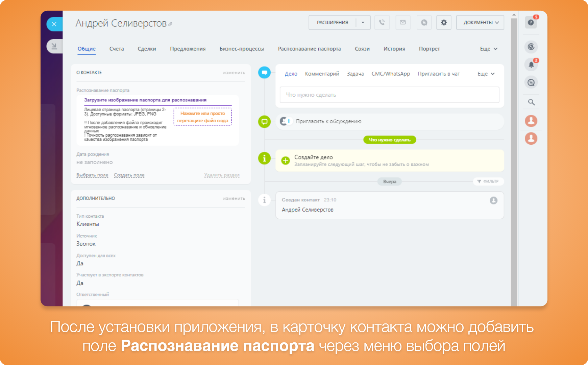The image size is (588, 365).
Task: Open notifications bell icon
Action: point(531,65)
